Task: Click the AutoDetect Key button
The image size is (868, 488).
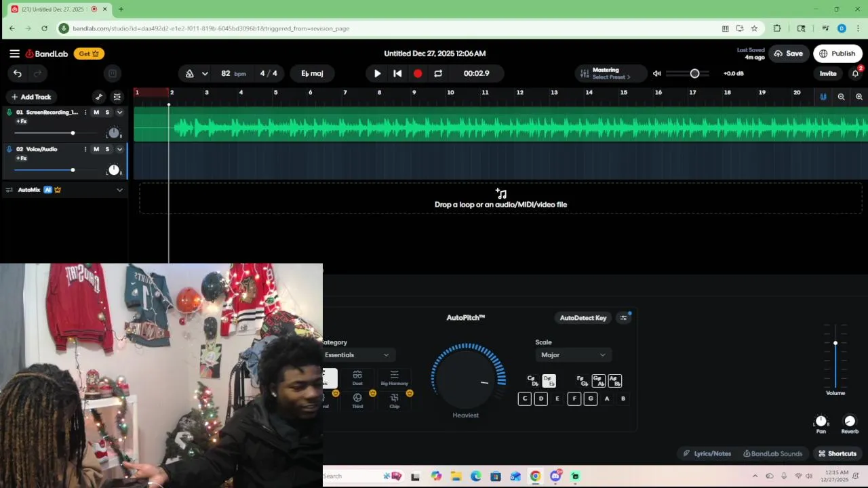Action: click(x=583, y=318)
